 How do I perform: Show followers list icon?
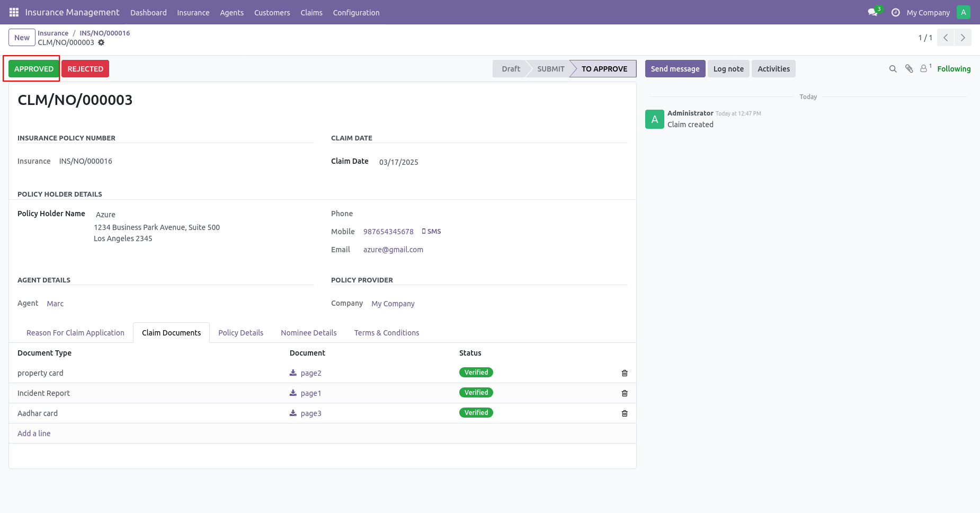pos(925,68)
